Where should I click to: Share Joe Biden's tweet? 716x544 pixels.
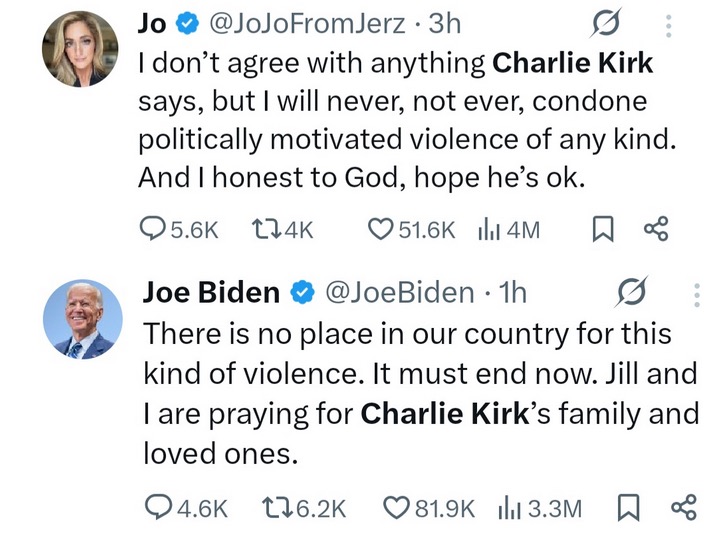[682, 509]
